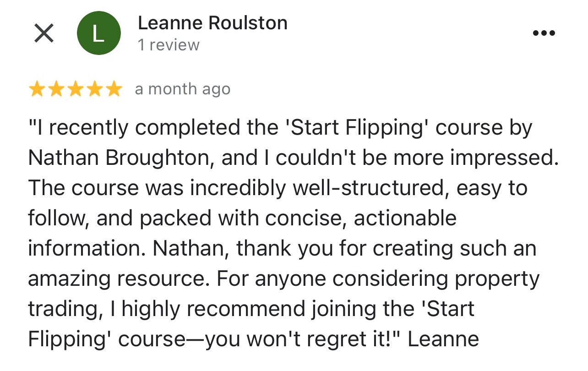Click the green L profile avatar

point(99,33)
